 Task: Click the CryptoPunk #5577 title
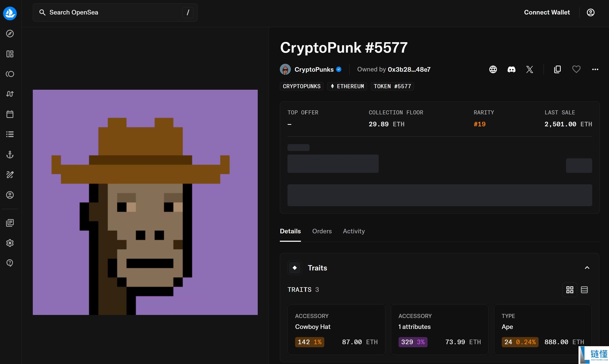coord(344,48)
